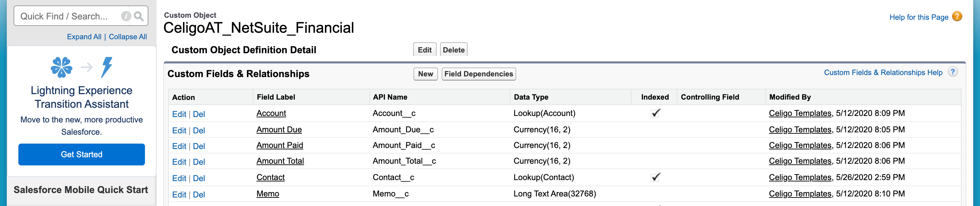Click the Salesforce Classic flower icon

pyautogui.click(x=61, y=67)
